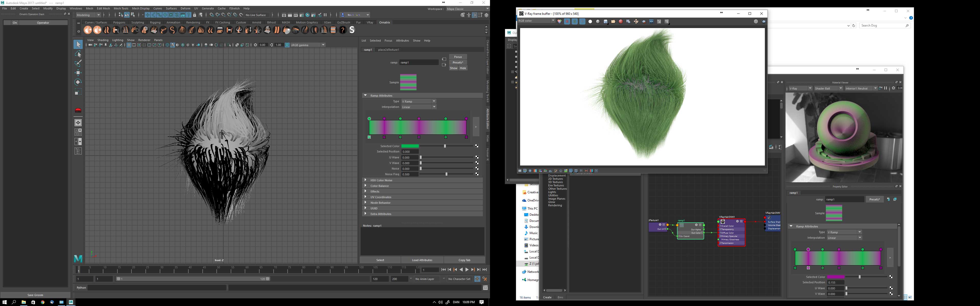Click the green Selected Color swatch
980x306 pixels.
coord(410,146)
